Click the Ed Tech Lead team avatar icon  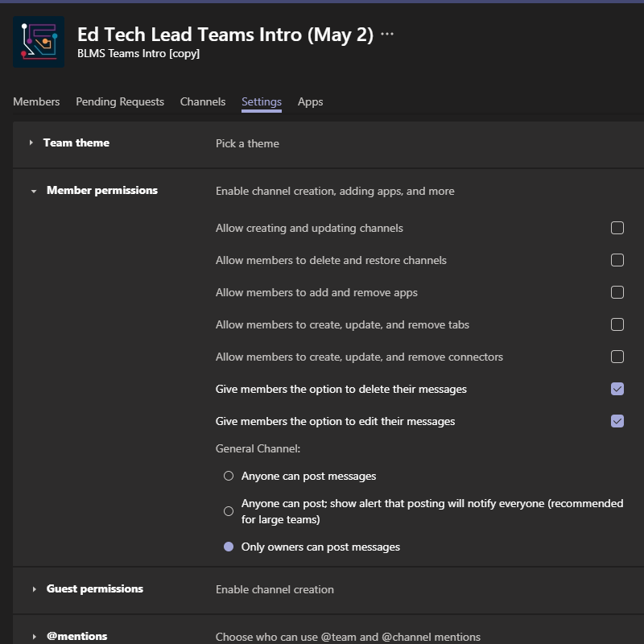[x=38, y=42]
